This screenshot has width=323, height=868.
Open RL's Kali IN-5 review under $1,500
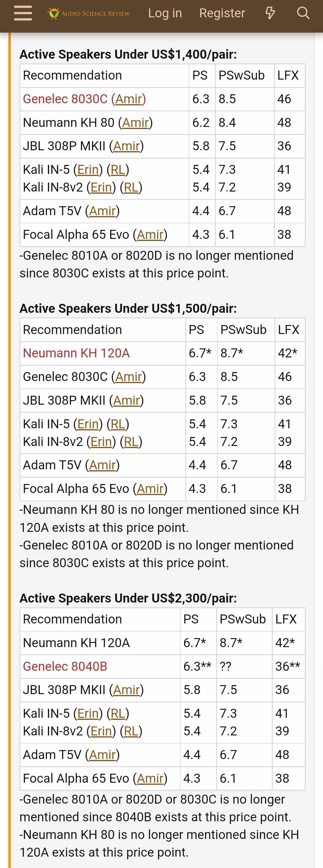118,424
